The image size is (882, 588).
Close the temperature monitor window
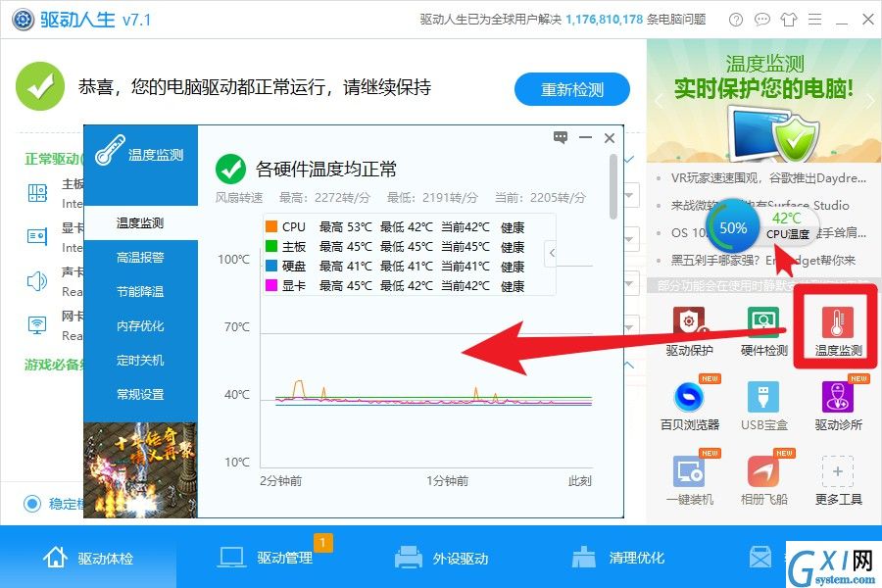click(x=610, y=138)
